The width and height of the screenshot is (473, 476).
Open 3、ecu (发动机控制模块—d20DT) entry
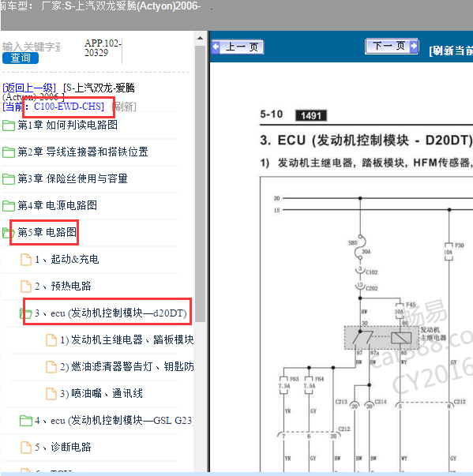pos(111,313)
